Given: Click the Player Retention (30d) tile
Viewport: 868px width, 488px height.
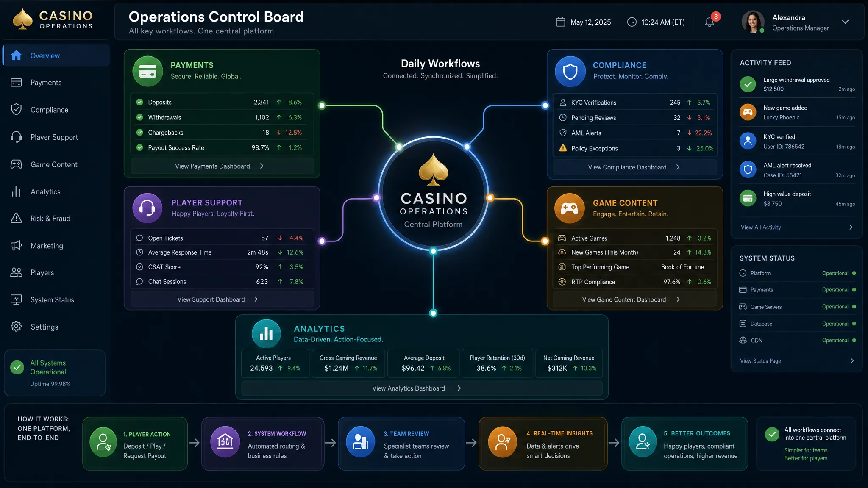Looking at the screenshot, I should point(497,363).
